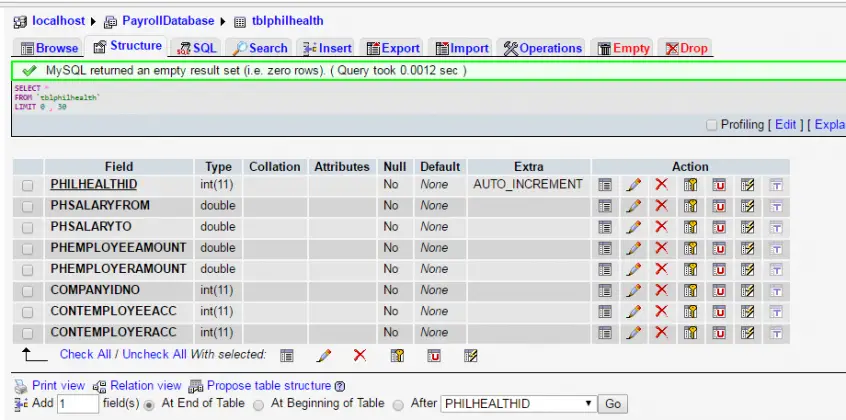This screenshot has width=846, height=420.
Task: Click the Fulltext icon for CONTEMPLOYERACC row
Action: point(775,332)
